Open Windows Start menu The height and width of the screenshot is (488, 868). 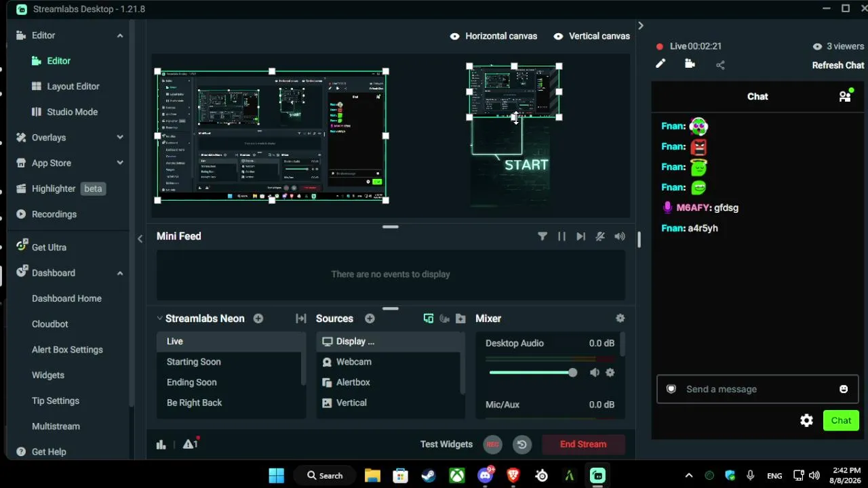(x=277, y=475)
